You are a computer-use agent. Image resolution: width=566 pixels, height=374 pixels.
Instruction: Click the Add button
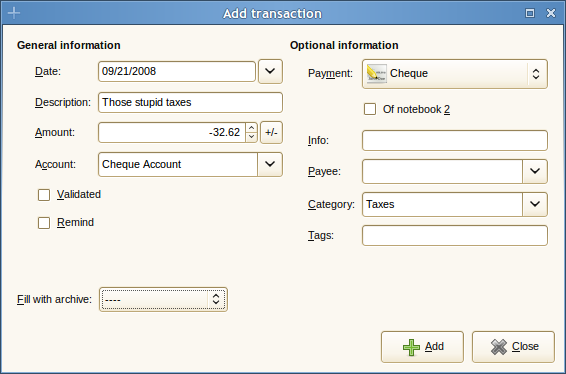(x=422, y=347)
